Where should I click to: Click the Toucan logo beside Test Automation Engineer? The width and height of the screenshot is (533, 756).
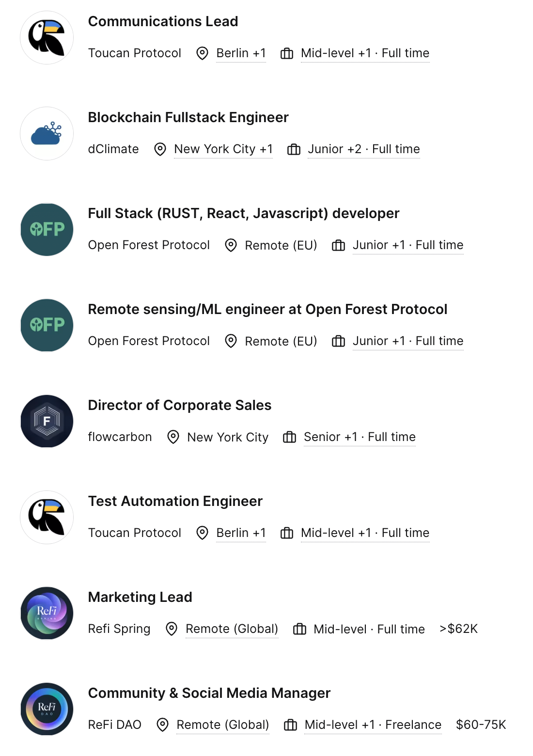point(47,518)
